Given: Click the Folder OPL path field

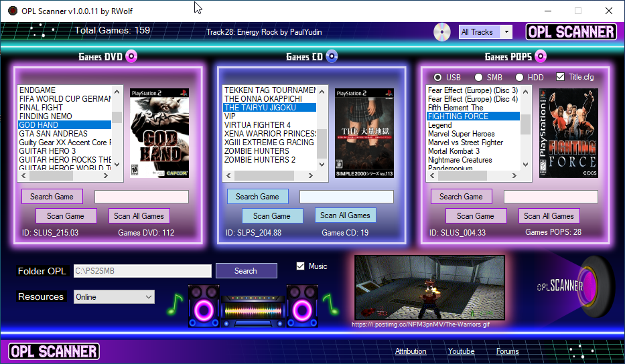Looking at the screenshot, I should tap(142, 271).
